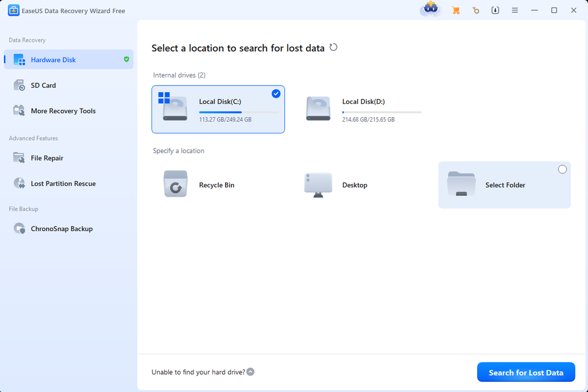Minimize the EaseUS window

[x=535, y=10]
